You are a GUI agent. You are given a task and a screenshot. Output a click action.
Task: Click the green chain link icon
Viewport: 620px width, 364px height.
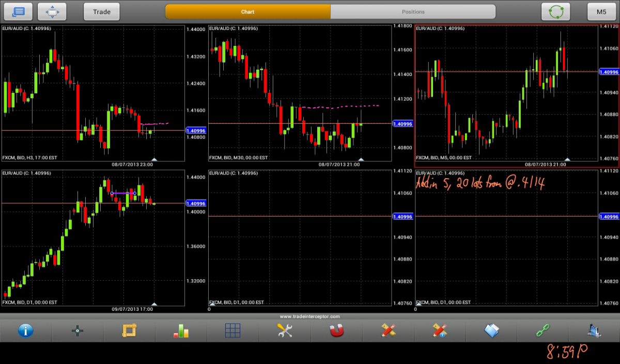tap(543, 330)
